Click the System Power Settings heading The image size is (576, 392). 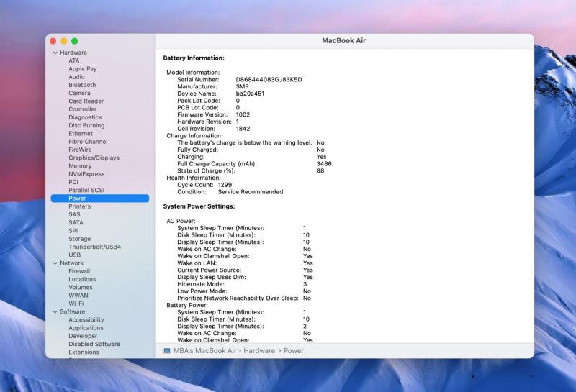pos(199,206)
